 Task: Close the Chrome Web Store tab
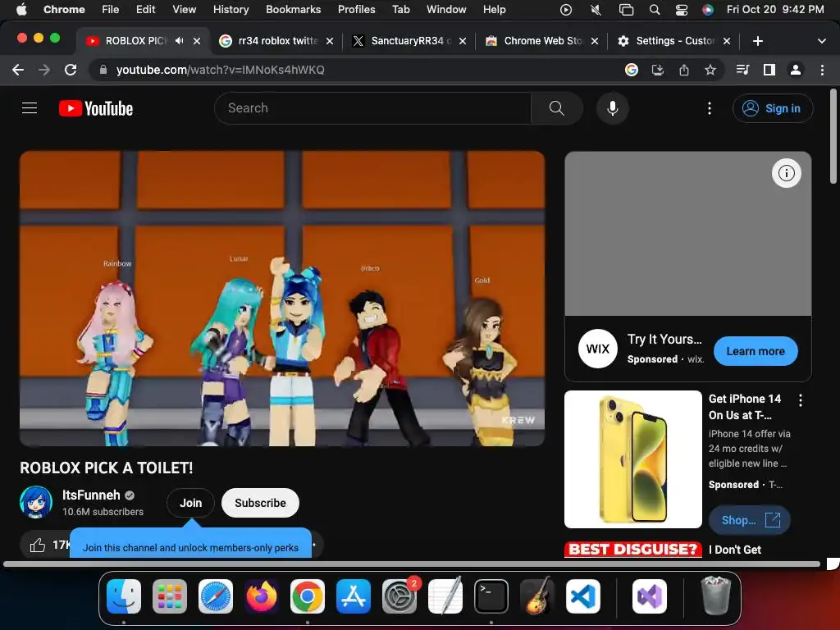tap(594, 41)
